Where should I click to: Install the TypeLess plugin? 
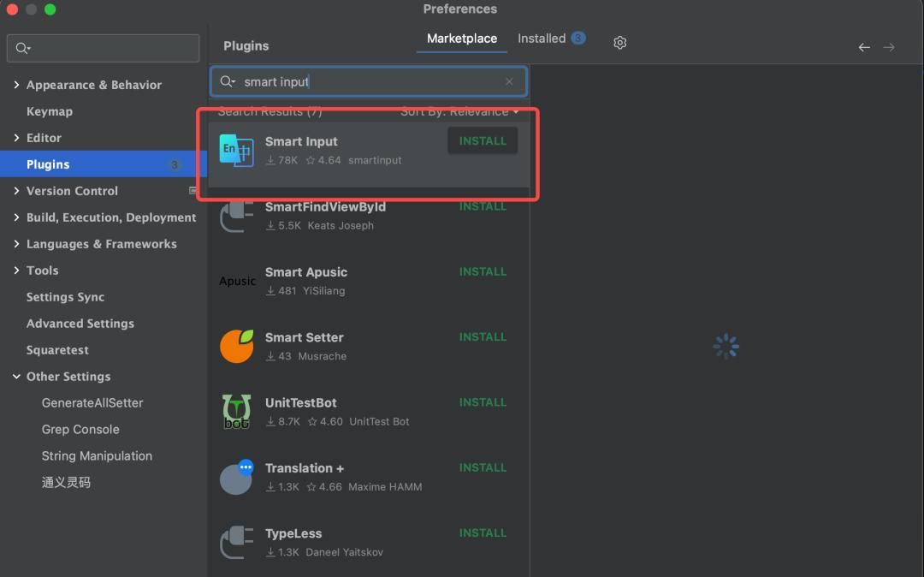pos(483,532)
